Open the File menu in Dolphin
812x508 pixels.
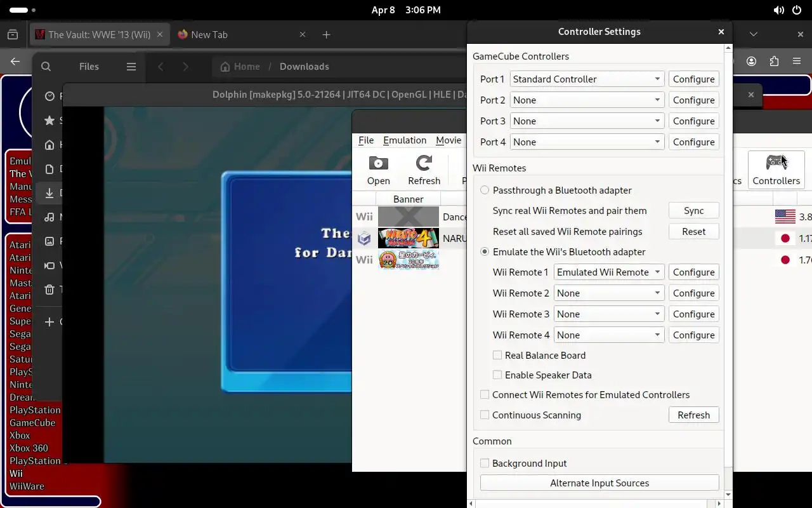(366, 140)
